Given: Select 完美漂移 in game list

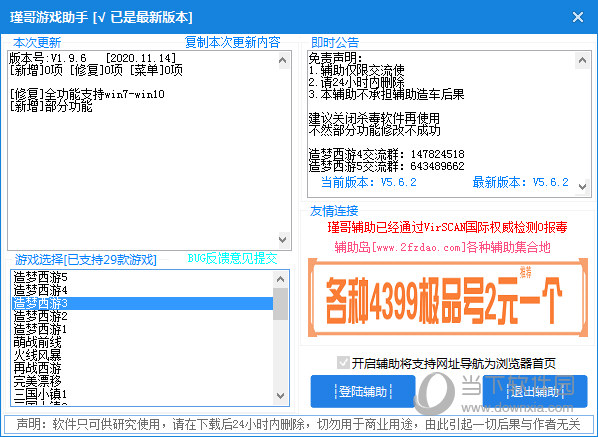Looking at the screenshot, I should 142,381.
